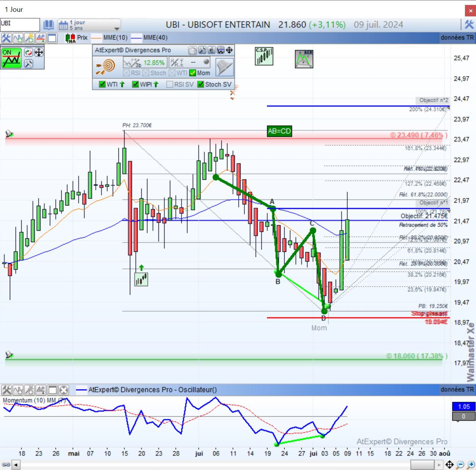476x470 pixels.
Task: Uncheck the Mom checkbox
Action: 193,73
